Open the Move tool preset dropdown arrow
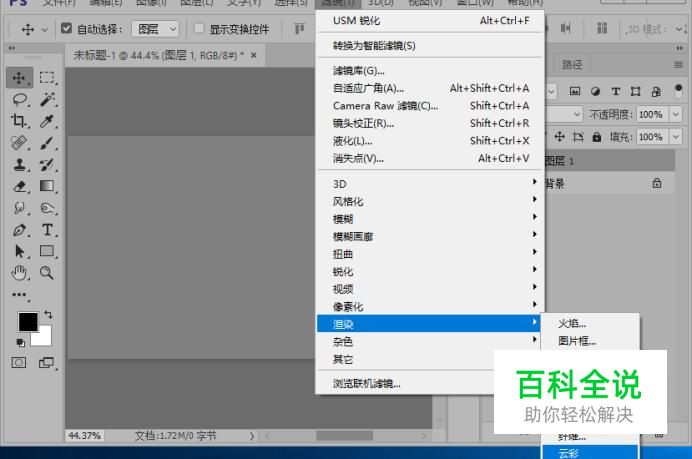The width and height of the screenshot is (692, 459). point(45,30)
